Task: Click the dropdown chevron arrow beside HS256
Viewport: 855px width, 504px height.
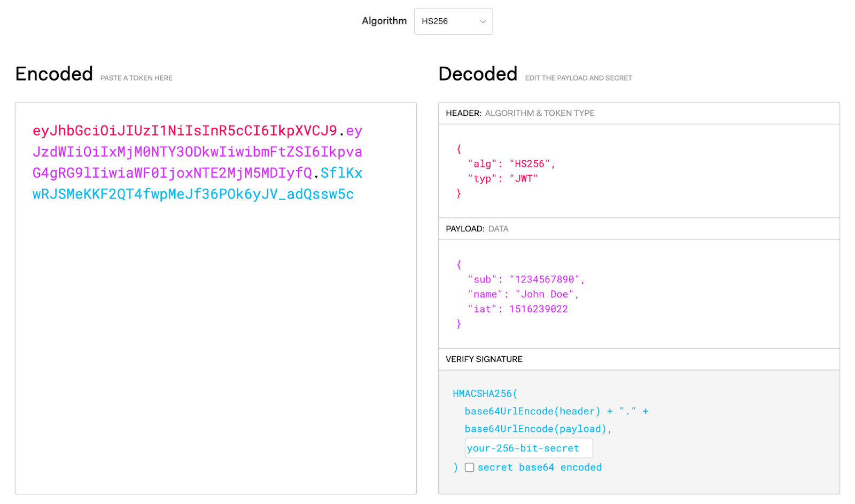Action: (x=483, y=22)
